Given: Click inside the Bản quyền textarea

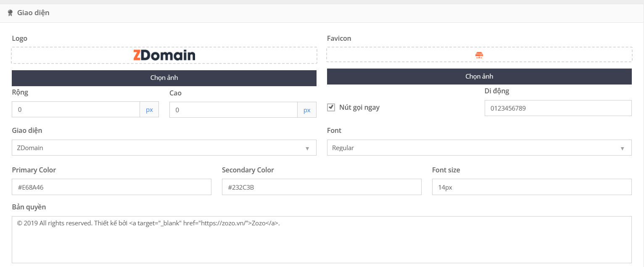Looking at the screenshot, I should tap(322, 240).
